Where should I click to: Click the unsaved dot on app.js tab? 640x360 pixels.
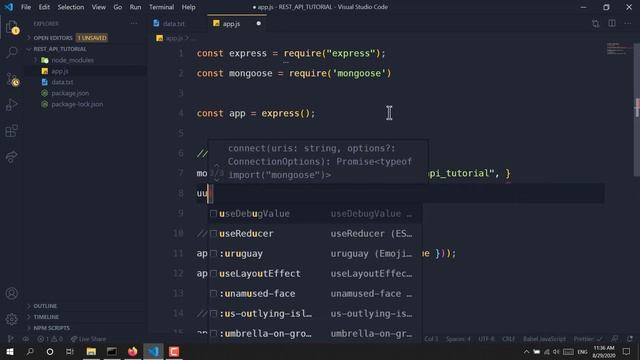(x=258, y=24)
